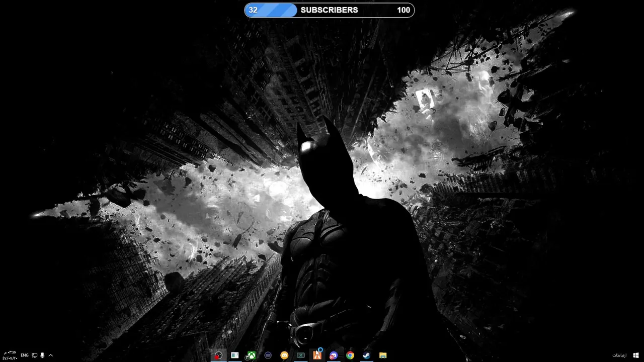Open the network display tray icon
This screenshot has height=362, width=644.
[34, 355]
